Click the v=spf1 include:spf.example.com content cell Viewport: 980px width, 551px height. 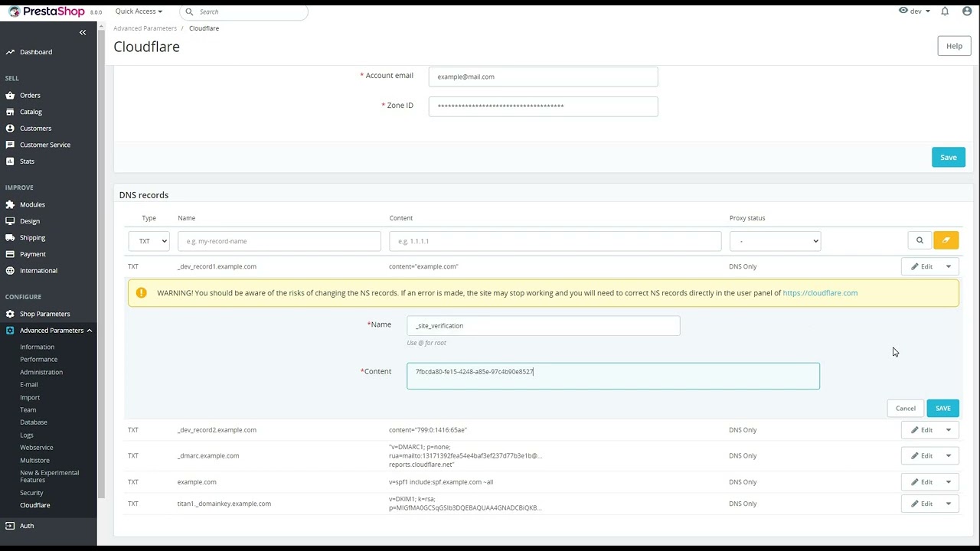tap(441, 482)
